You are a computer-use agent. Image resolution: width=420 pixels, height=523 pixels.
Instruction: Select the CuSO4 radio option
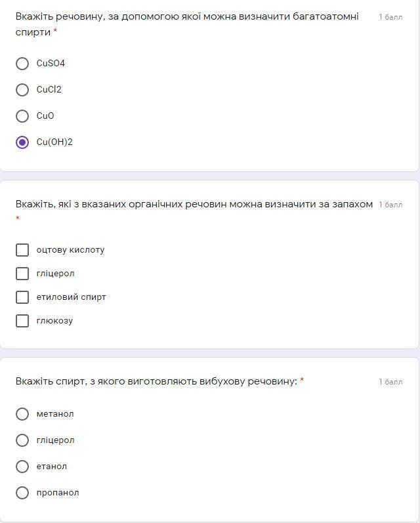(x=22, y=64)
